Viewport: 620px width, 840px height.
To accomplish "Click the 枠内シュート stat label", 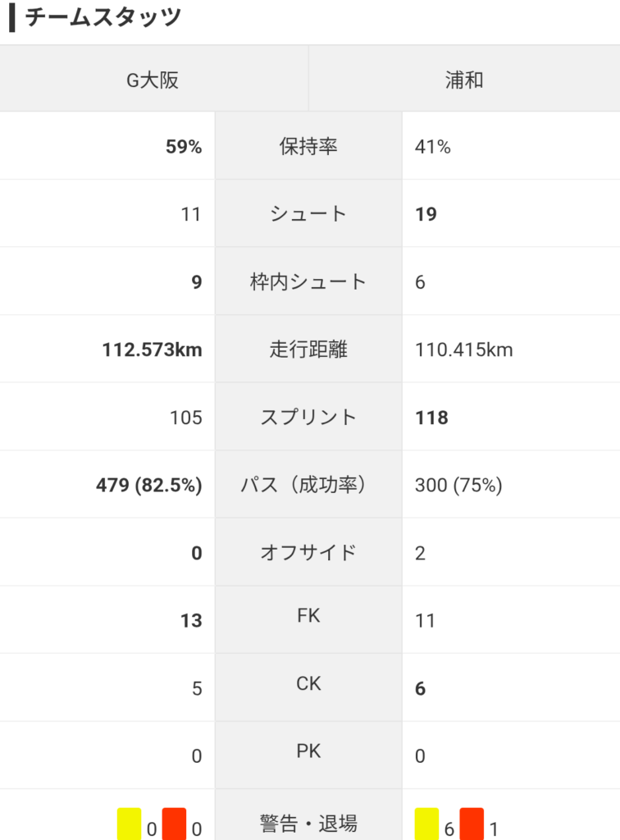I will pyautogui.click(x=308, y=281).
